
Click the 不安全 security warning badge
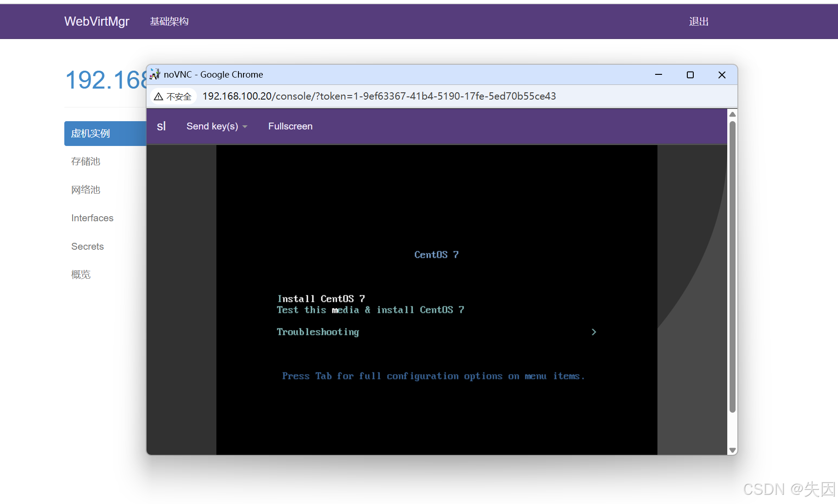coord(173,96)
